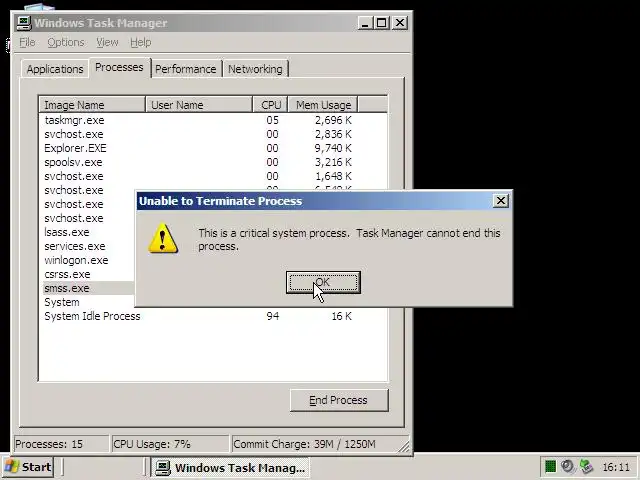Open the View menu
The height and width of the screenshot is (480, 640).
point(107,42)
